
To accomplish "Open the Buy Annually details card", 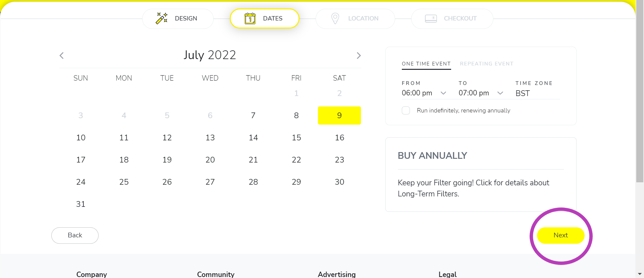I will pos(481,175).
